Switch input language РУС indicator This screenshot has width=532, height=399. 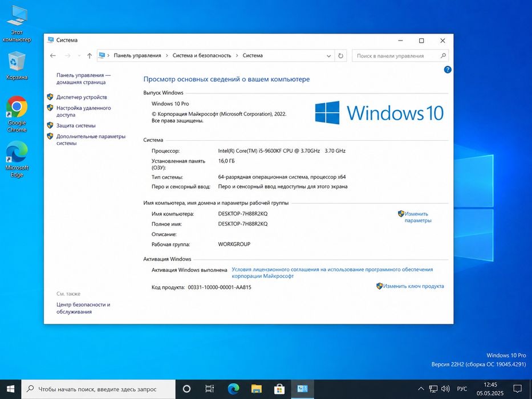coord(462,389)
